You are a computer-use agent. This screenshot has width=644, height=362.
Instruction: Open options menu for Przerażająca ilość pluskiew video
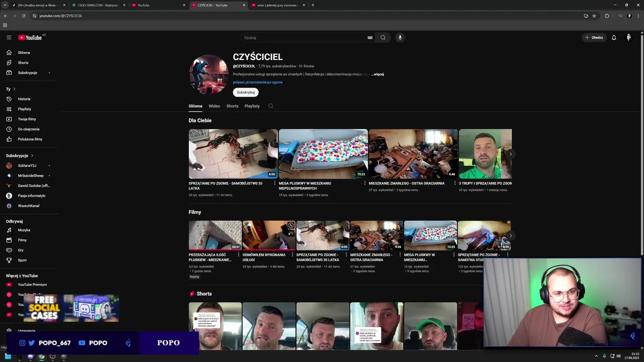[238, 255]
